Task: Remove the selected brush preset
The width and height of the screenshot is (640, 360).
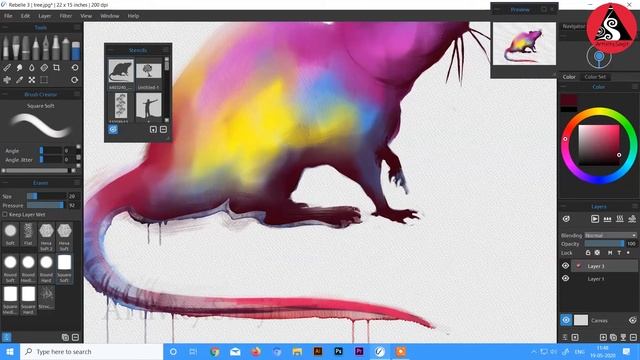Action: pos(76,337)
